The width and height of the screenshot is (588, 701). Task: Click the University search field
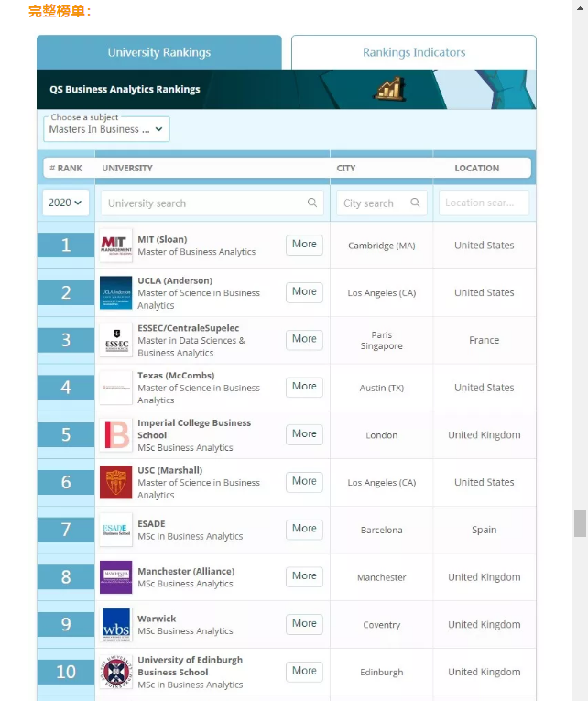(x=212, y=203)
